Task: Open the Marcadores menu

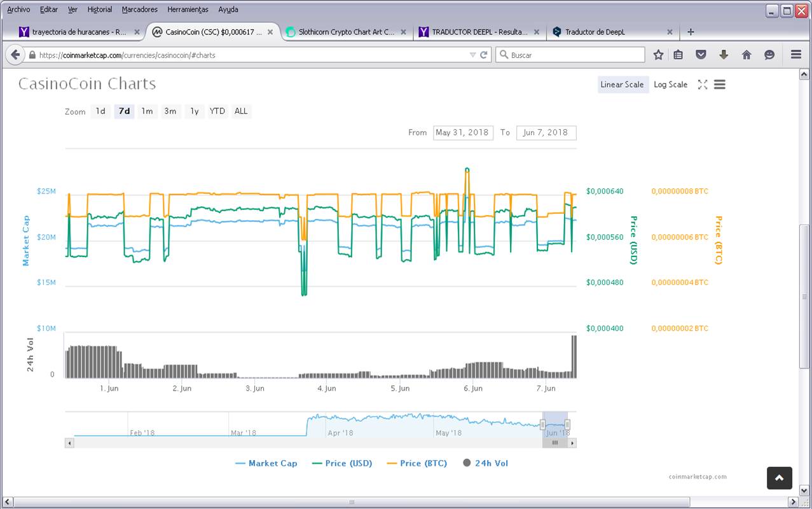Action: [x=140, y=10]
